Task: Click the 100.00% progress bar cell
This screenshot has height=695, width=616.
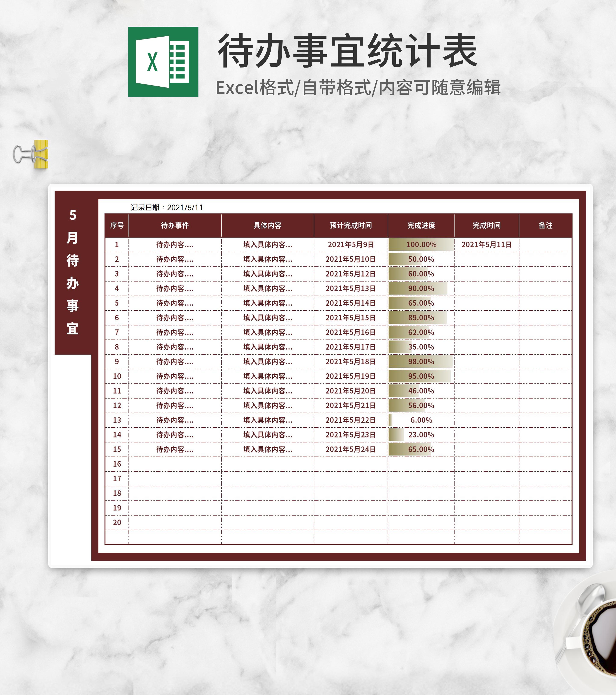Action: pyautogui.click(x=421, y=244)
